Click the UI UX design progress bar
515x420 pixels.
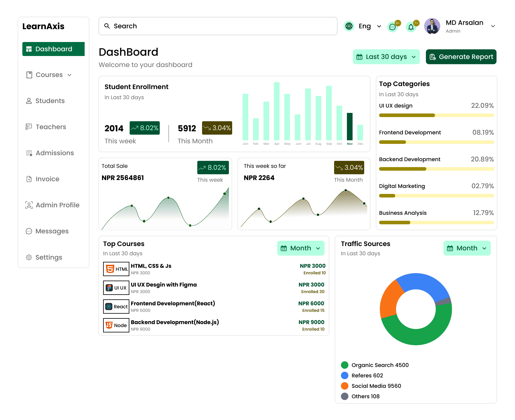pyautogui.click(x=436, y=115)
